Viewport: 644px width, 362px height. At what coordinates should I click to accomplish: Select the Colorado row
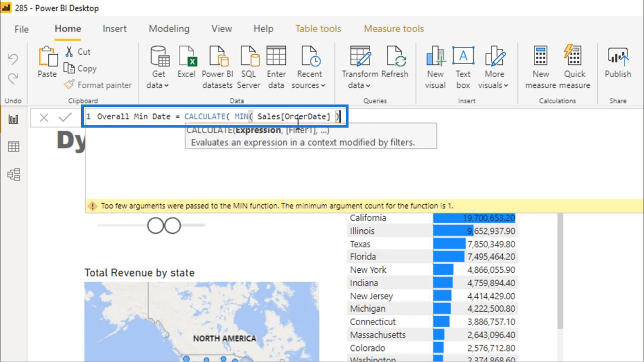pyautogui.click(x=432, y=348)
